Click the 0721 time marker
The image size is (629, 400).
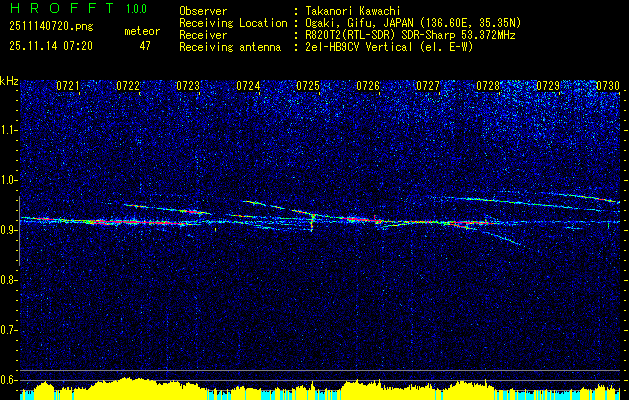(68, 86)
